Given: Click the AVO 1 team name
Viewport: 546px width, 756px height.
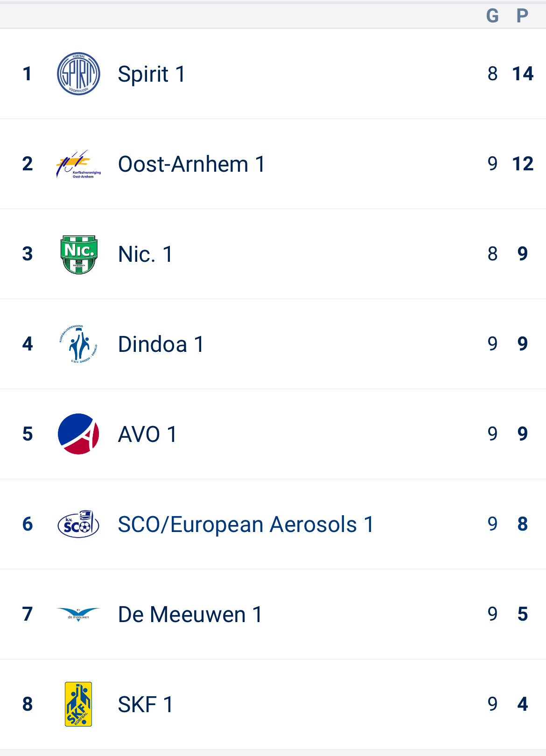Looking at the screenshot, I should (x=147, y=434).
